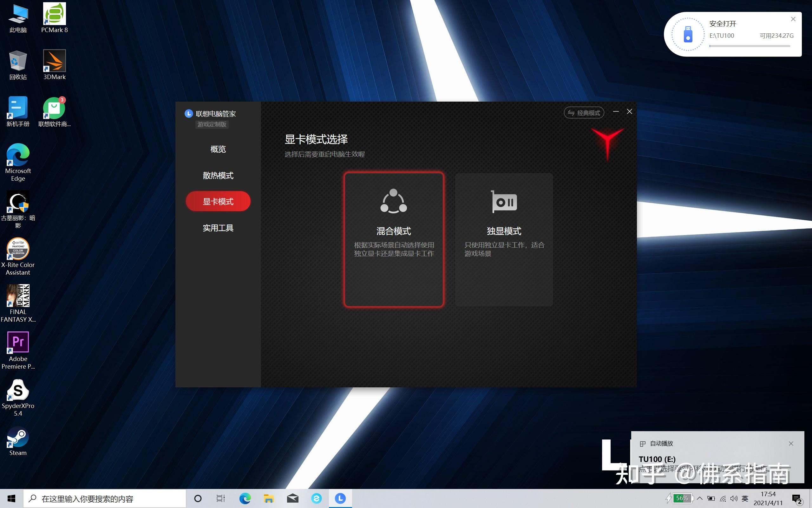The width and height of the screenshot is (812, 508).
Task: Open volume control in system tray
Action: click(734, 498)
